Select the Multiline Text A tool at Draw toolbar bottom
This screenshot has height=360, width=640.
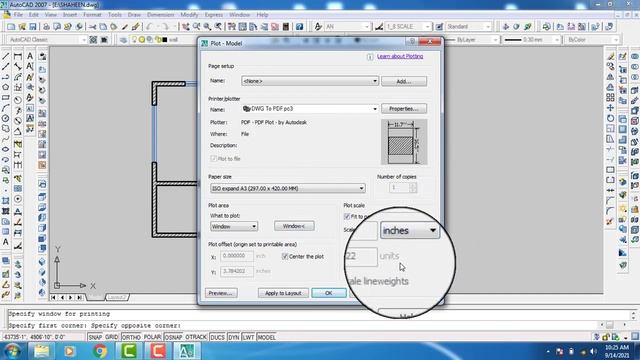[6, 242]
